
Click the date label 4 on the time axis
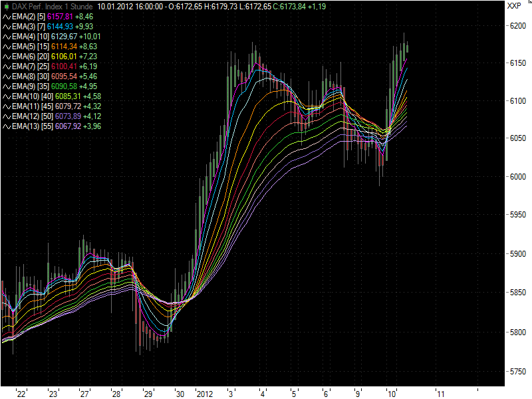click(263, 394)
